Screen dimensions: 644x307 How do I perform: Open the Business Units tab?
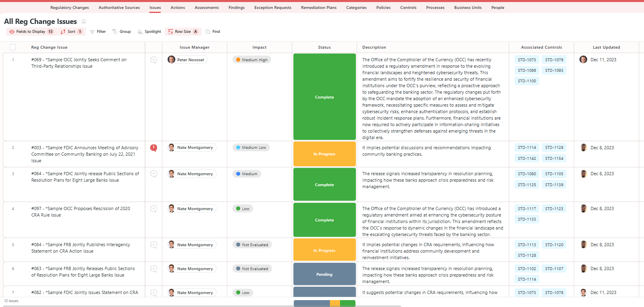click(468, 8)
